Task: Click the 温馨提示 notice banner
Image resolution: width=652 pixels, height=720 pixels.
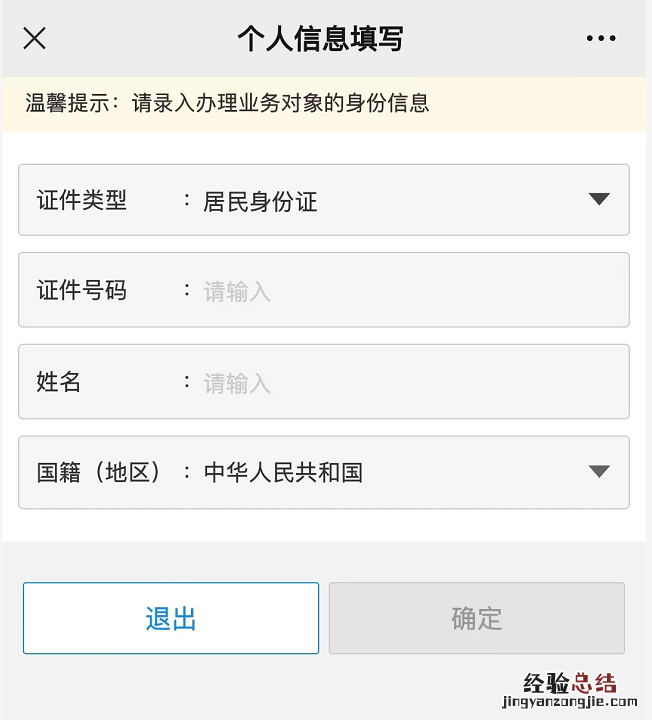Action: pos(228,103)
